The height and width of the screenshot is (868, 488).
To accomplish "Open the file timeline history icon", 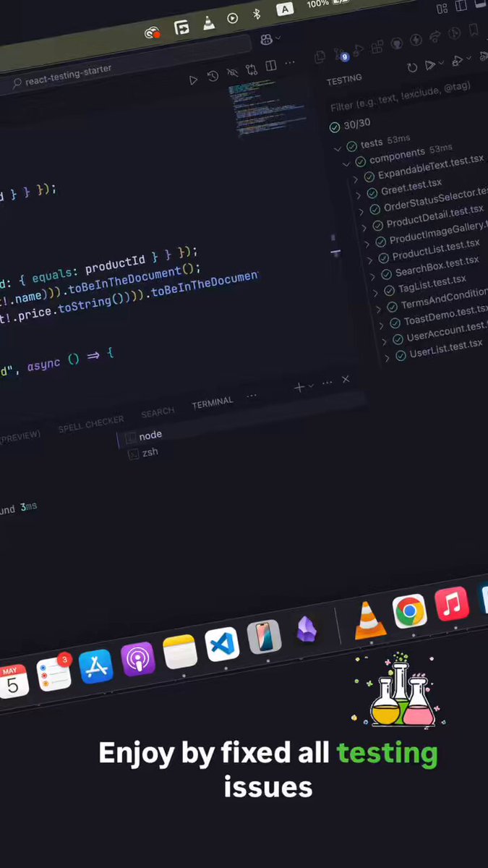I will tap(213, 77).
